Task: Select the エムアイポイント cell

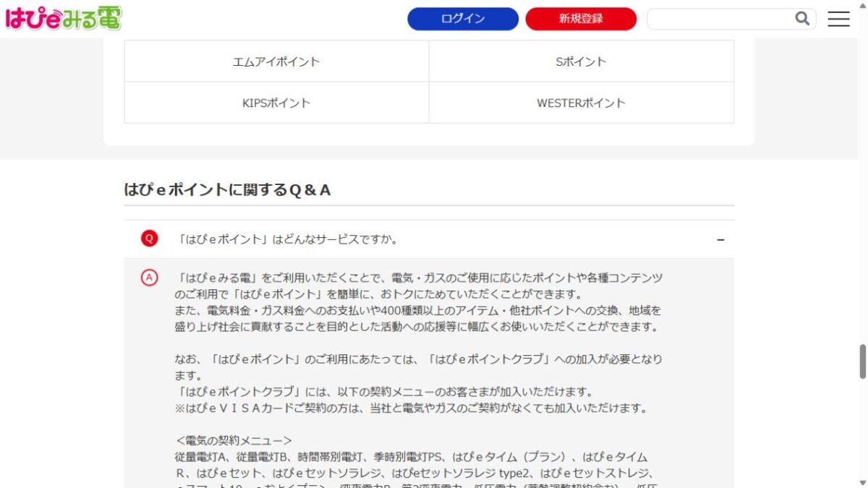Action: tap(276, 61)
